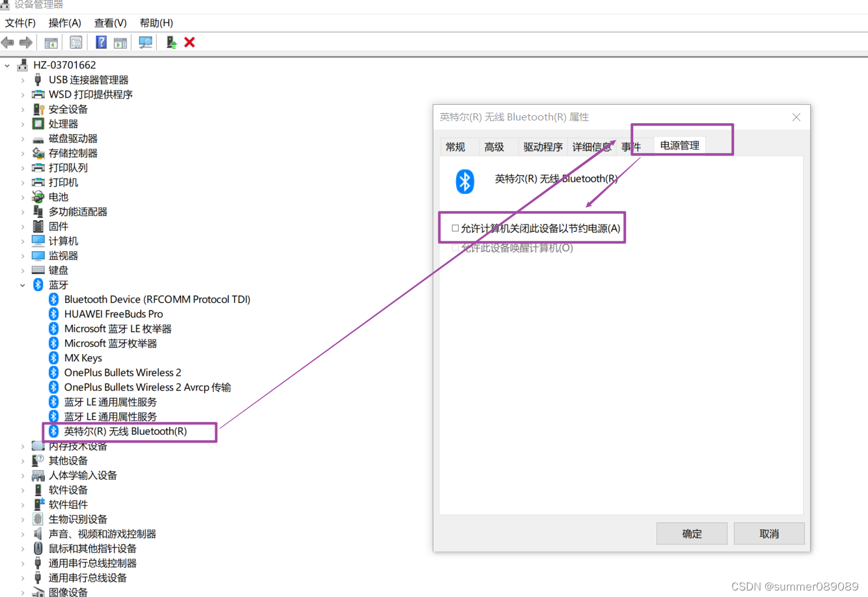Viewport: 868px width, 597px height.
Task: Click the 鼠标和其他指针设备 mouse icon
Action: pos(38,548)
